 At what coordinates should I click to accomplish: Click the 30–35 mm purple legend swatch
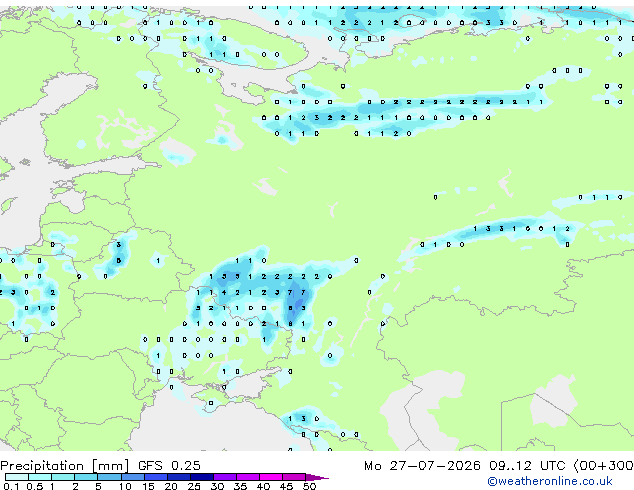pyautogui.click(x=225, y=477)
